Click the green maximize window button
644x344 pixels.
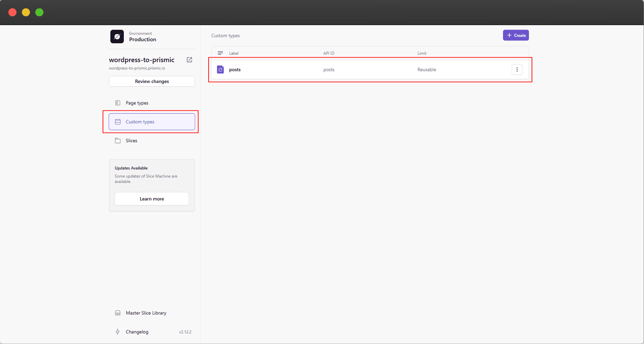pos(39,12)
